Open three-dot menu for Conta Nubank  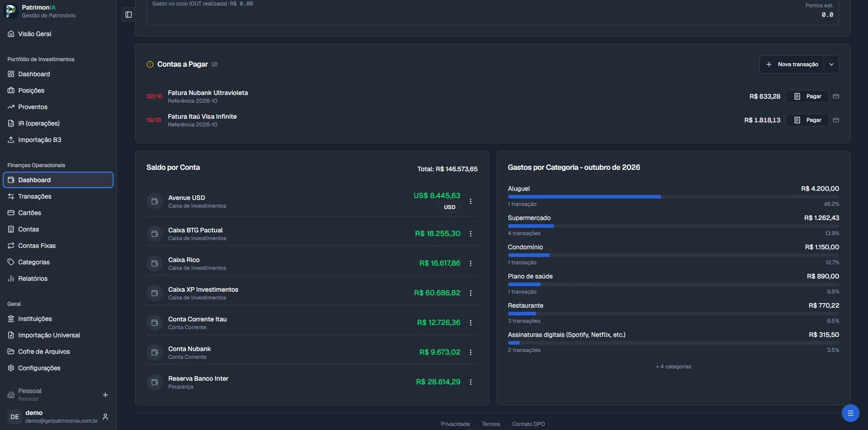point(471,352)
